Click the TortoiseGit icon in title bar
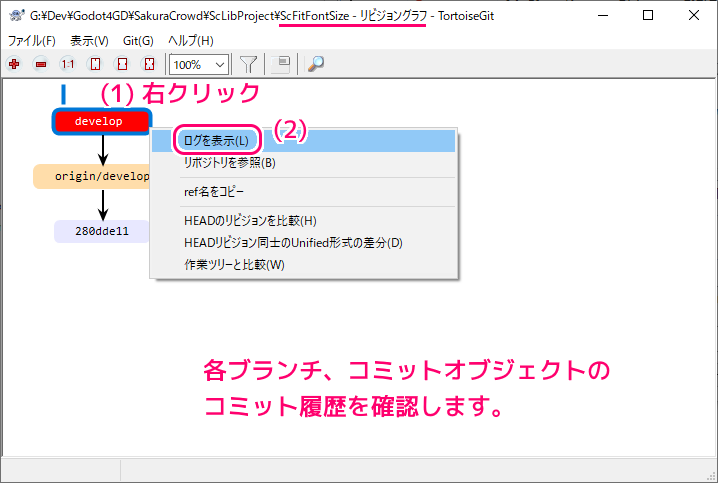The width and height of the screenshot is (718, 483). pos(17,16)
